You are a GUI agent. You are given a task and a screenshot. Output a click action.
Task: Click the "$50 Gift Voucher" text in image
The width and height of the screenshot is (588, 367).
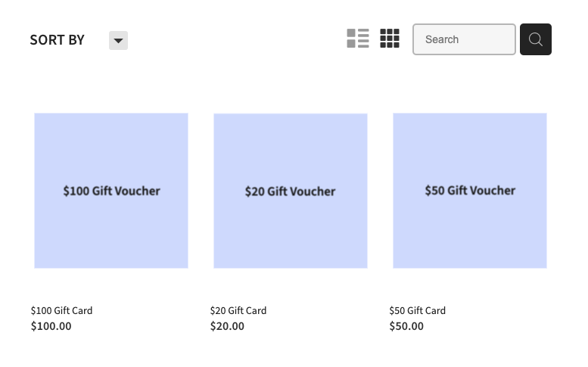[470, 191]
